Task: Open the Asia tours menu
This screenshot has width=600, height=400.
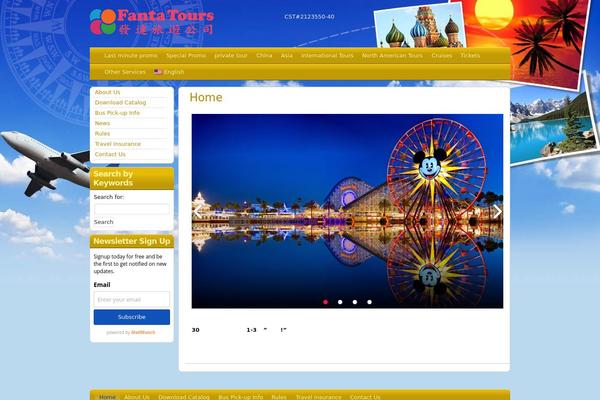Action: 287,56
